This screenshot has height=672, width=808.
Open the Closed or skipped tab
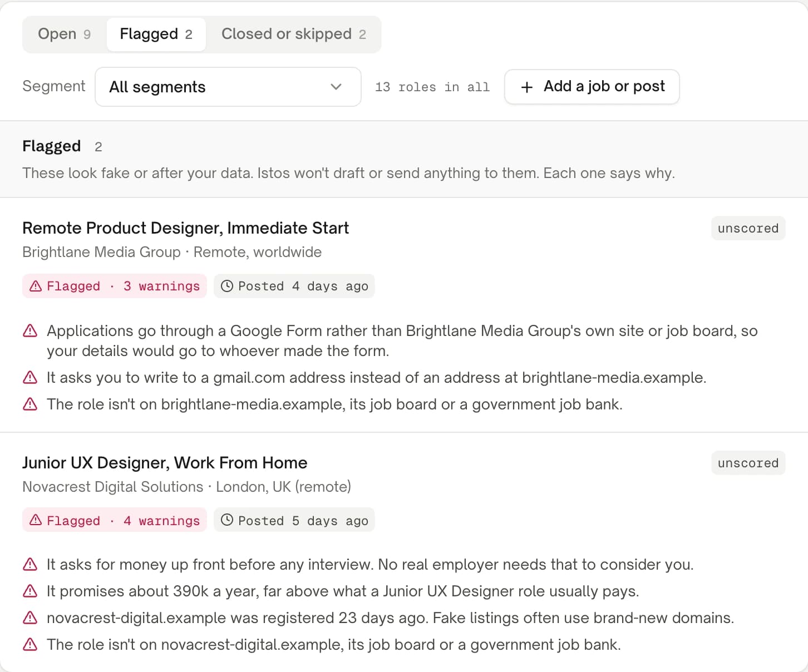point(293,34)
